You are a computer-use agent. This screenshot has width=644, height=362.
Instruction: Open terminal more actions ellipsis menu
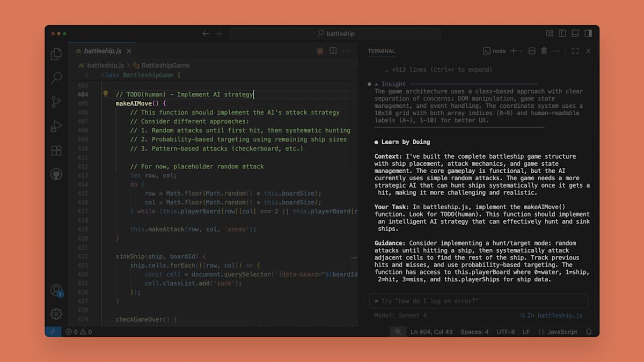click(557, 50)
